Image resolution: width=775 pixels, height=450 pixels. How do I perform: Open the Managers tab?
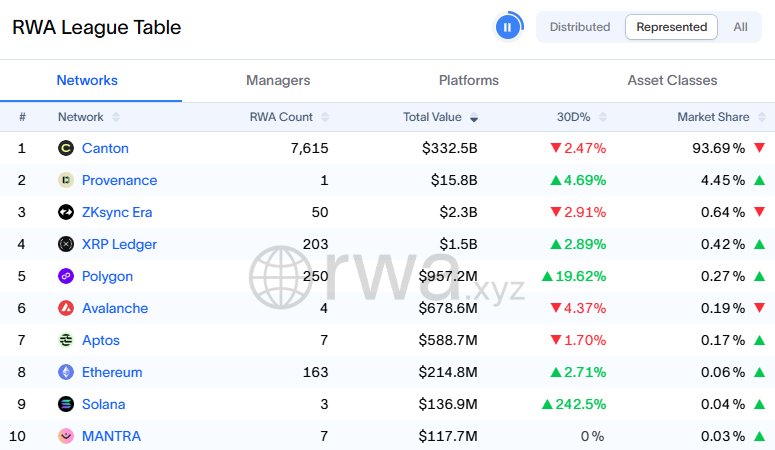[278, 80]
